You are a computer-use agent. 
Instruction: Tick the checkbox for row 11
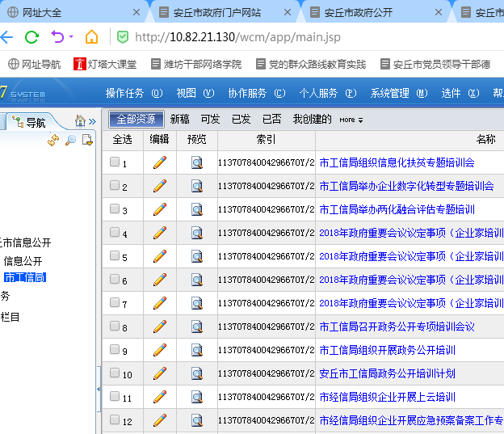point(115,396)
